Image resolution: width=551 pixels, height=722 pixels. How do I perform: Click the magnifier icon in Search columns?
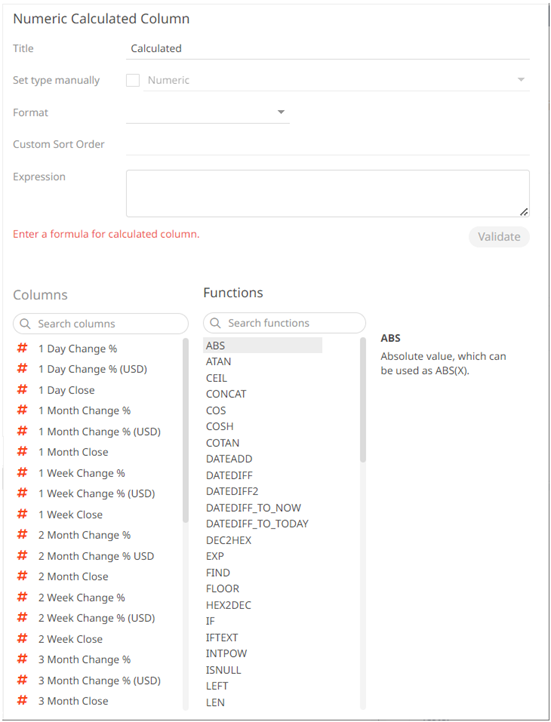(x=25, y=324)
